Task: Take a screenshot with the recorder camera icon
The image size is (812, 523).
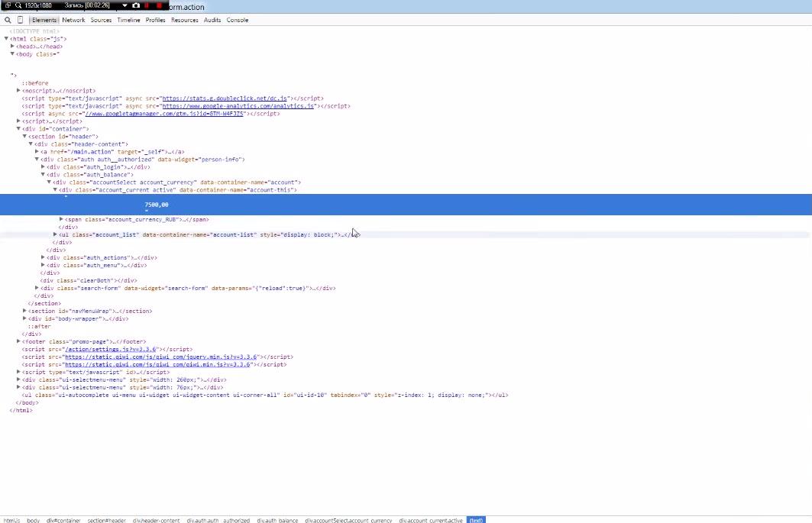Action: [x=136, y=5]
